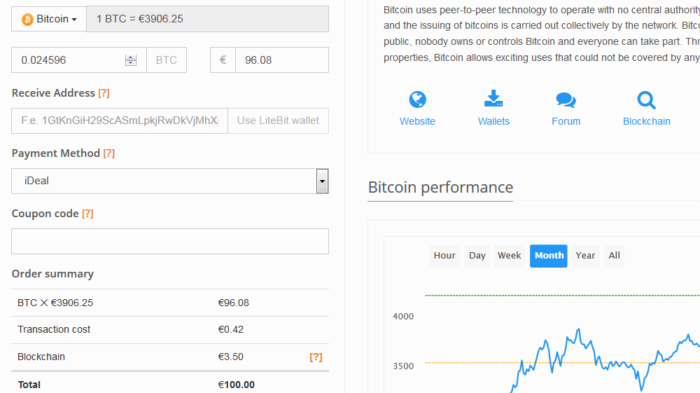Click the Coupon code input field
The height and width of the screenshot is (393, 700).
click(170, 241)
